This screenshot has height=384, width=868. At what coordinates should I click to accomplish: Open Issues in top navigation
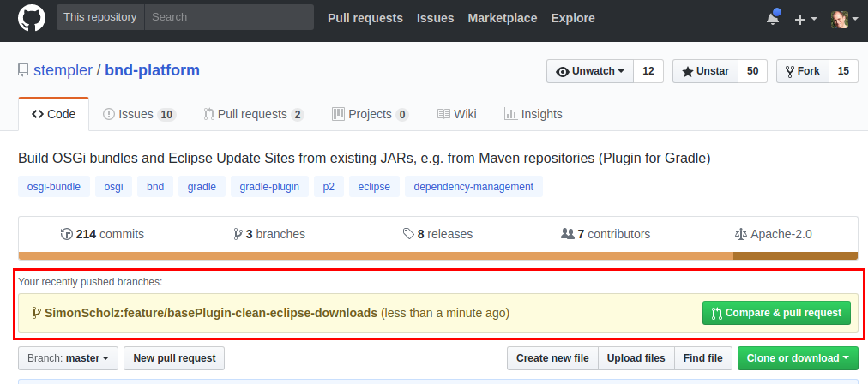[435, 18]
